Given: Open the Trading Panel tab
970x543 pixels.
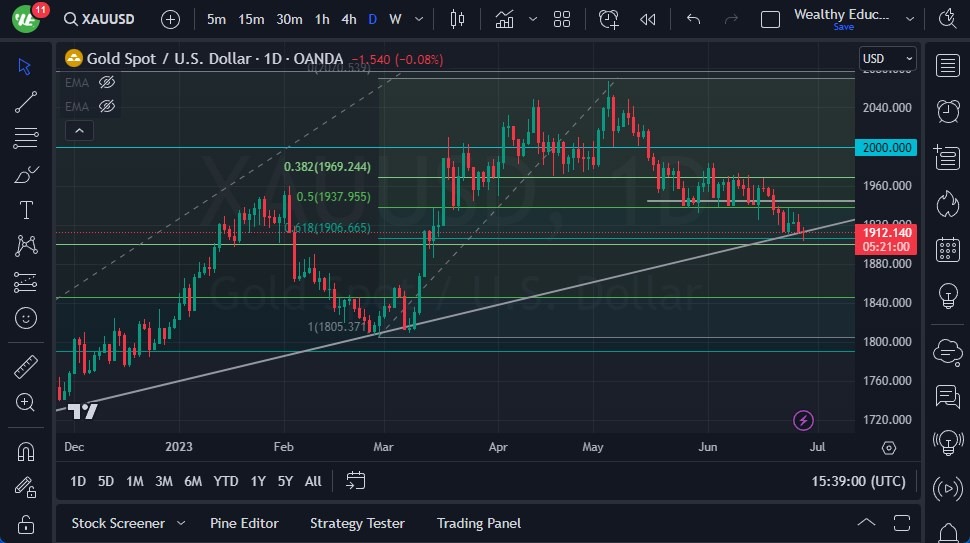Looking at the screenshot, I should [479, 523].
